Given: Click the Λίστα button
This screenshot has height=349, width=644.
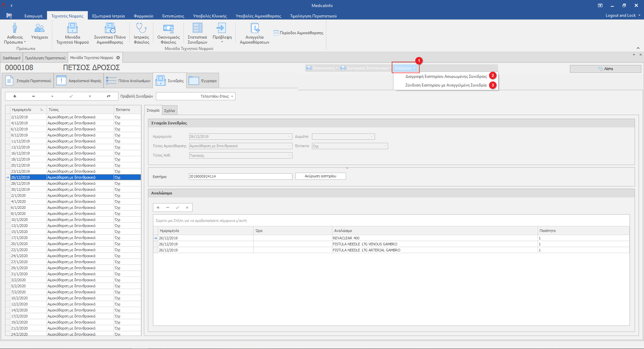Looking at the screenshot, I should click(605, 69).
